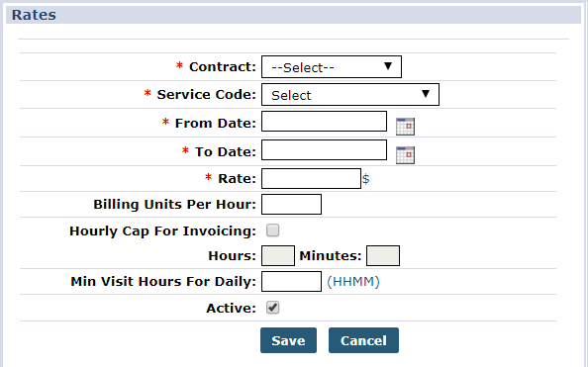Open the Contract dropdown

332,66
